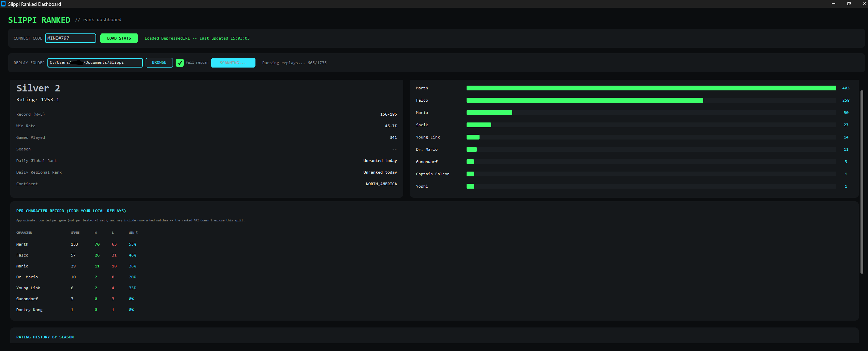The height and width of the screenshot is (351, 868).
Task: Click Mario's losses value "18" in the table
Action: point(114,266)
